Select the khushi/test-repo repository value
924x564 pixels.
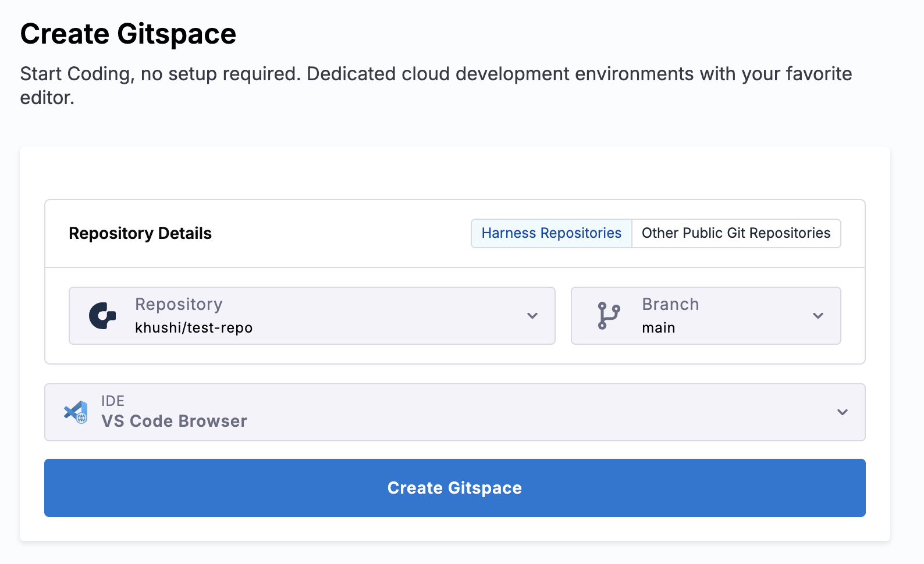coord(194,328)
